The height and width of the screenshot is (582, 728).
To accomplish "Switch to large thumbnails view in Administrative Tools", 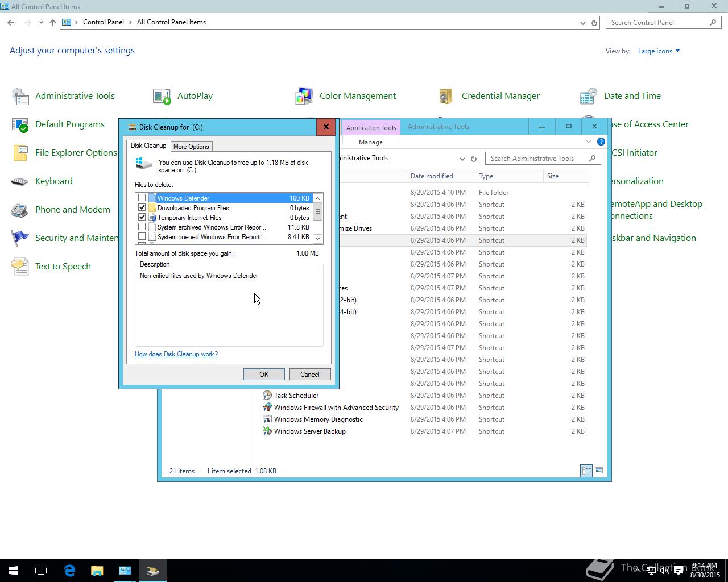I will (598, 471).
